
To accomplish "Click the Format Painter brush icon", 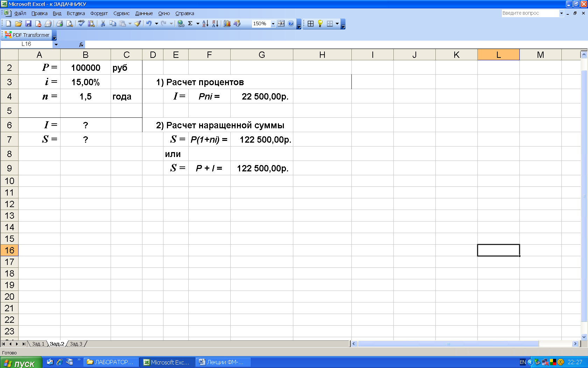I will coord(138,23).
